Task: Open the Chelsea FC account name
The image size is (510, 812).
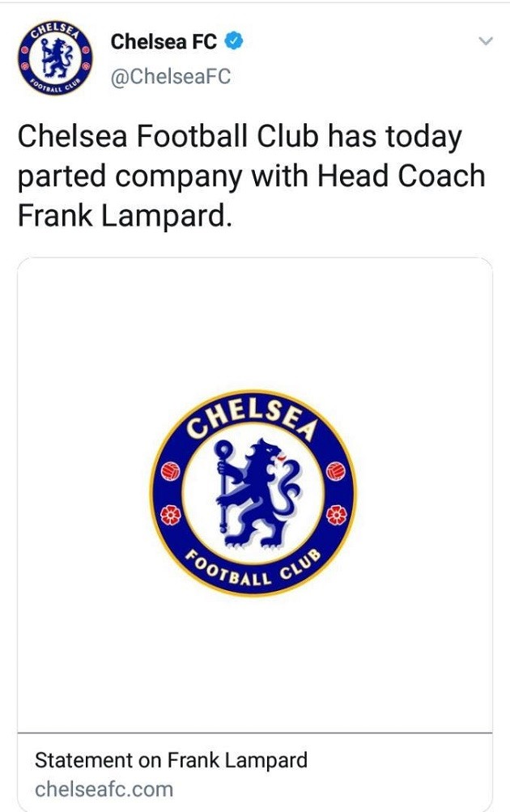Action: tap(164, 42)
